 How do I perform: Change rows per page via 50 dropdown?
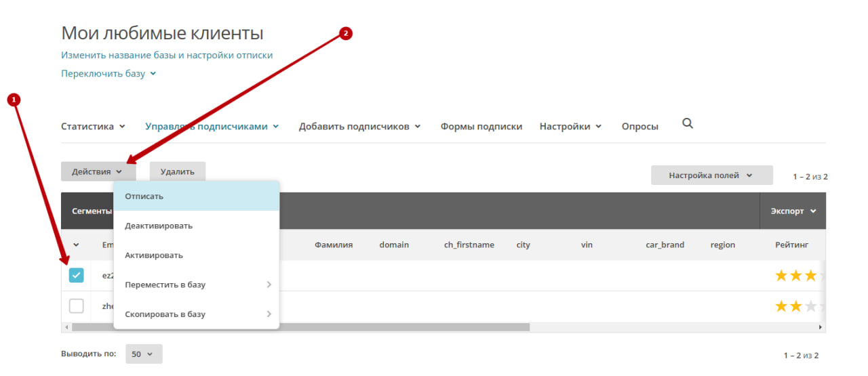143,354
